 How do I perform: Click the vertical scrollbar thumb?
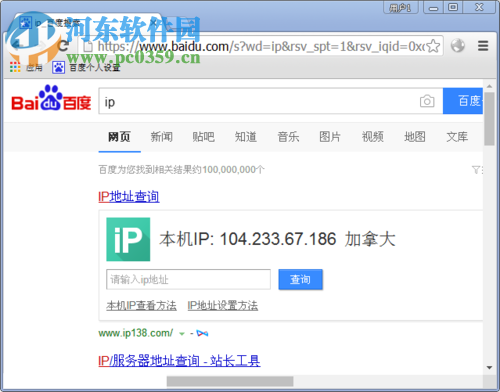point(489,119)
